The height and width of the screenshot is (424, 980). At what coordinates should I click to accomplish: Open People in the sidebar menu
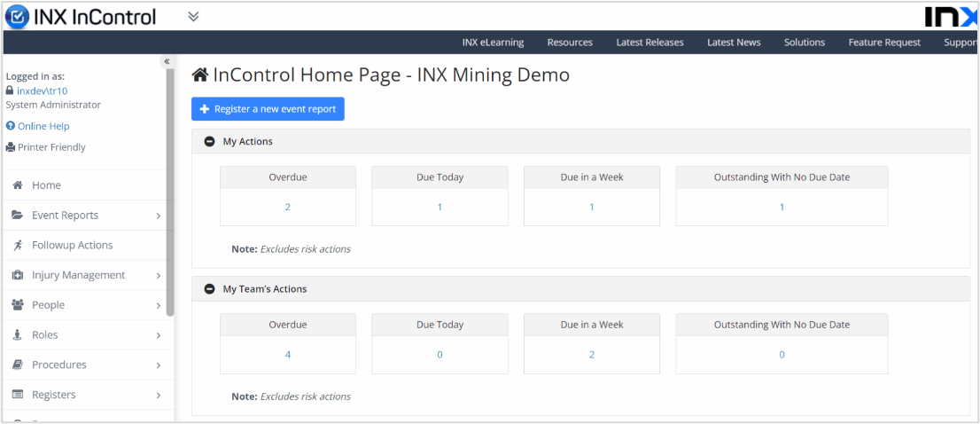(x=48, y=305)
